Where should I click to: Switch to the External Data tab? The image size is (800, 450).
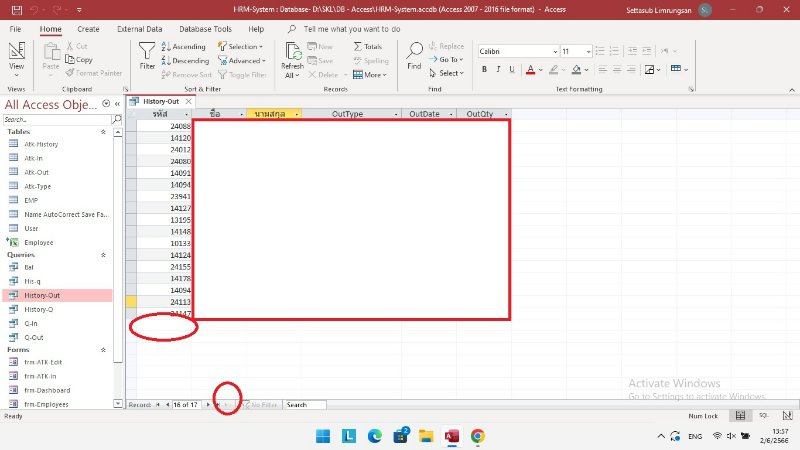click(x=139, y=29)
